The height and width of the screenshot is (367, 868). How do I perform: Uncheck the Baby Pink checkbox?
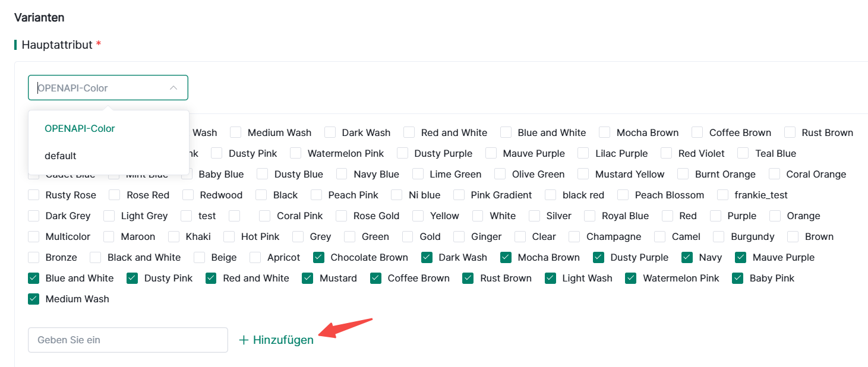(738, 279)
